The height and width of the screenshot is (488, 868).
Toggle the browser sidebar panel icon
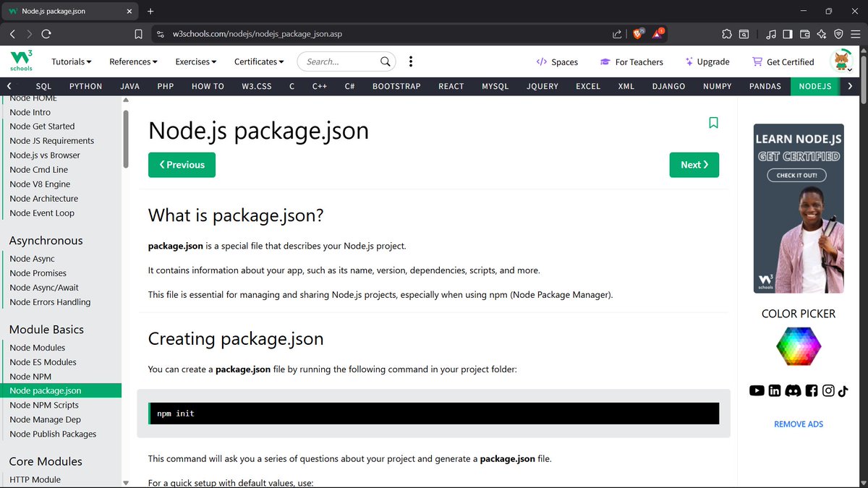[x=788, y=33]
